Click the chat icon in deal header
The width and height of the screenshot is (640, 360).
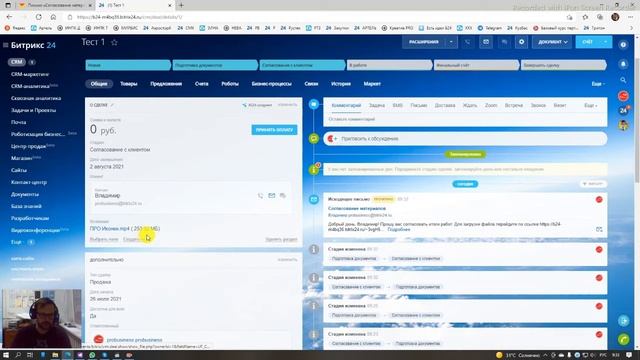[504, 42]
